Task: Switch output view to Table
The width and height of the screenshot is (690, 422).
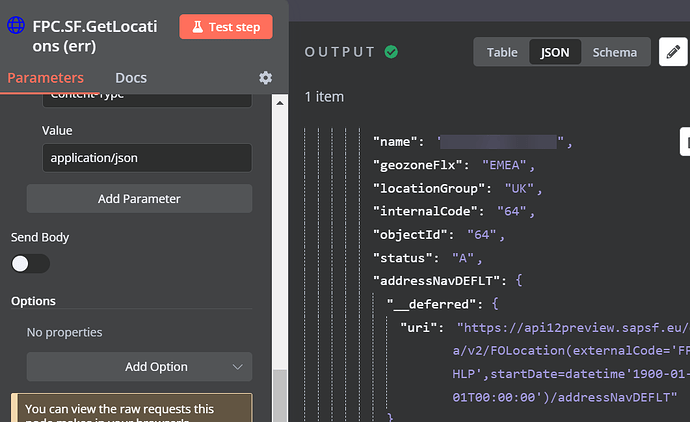Action: point(502,52)
